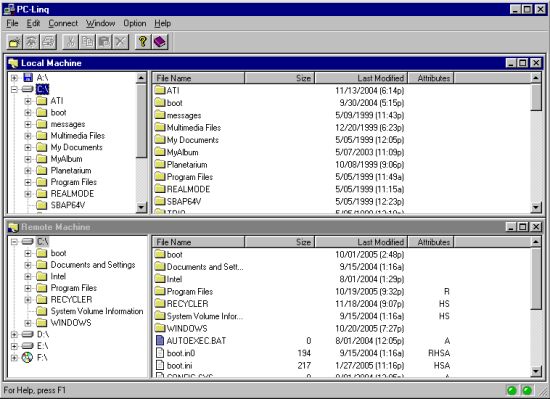Click the scissors Cut toolbar icon
This screenshot has width=550, height=399.
[70, 42]
